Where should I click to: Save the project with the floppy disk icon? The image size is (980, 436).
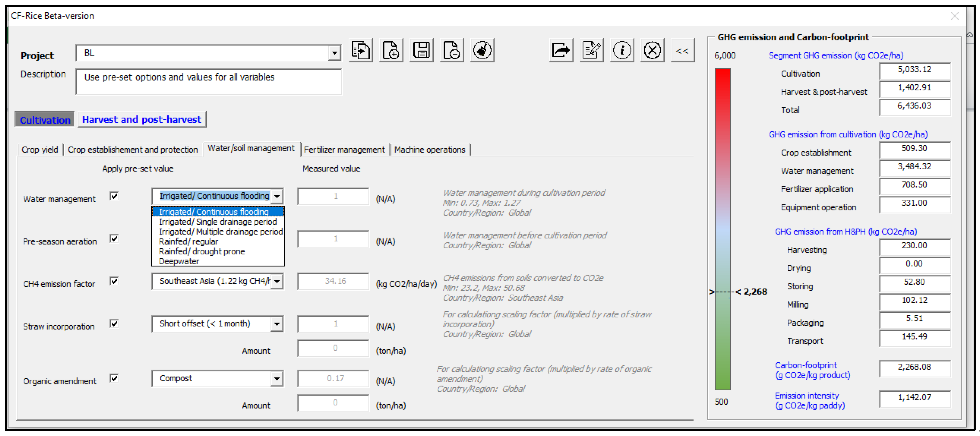[x=421, y=50]
